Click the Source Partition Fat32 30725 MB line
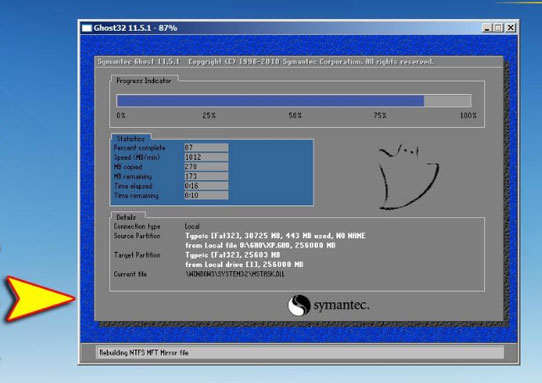Image resolution: width=542 pixels, height=383 pixels. [275, 236]
